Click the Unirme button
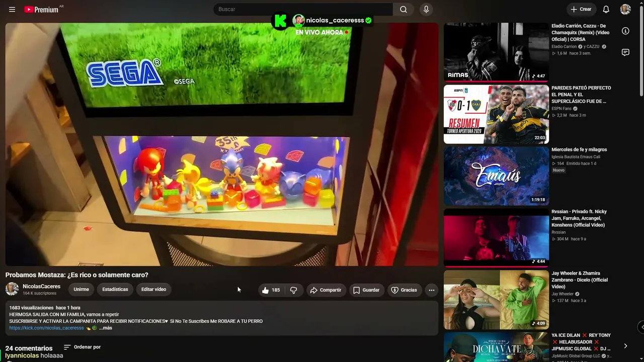The image size is (644, 362). [81, 290]
